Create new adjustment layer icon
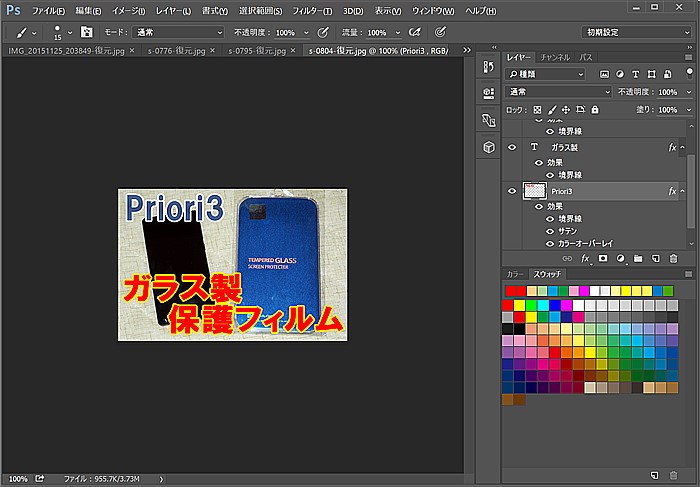 click(x=620, y=258)
